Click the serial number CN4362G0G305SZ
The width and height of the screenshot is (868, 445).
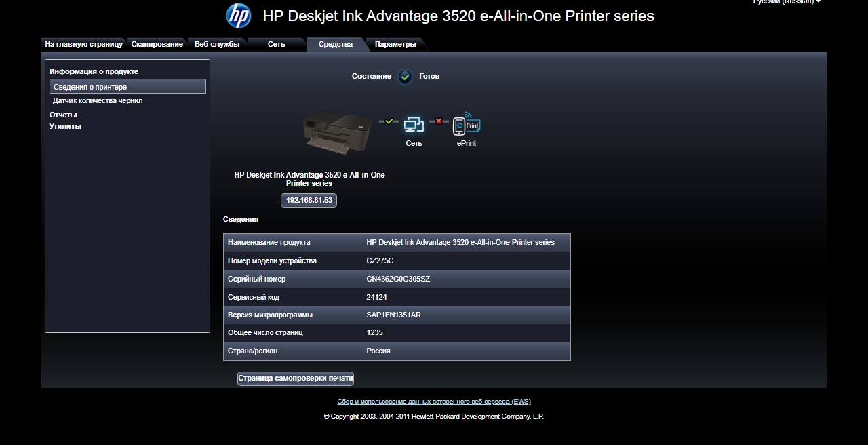[398, 279]
